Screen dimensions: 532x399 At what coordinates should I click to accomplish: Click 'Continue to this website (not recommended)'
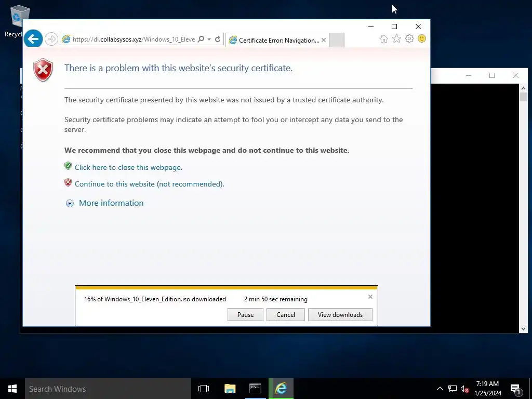149,184
